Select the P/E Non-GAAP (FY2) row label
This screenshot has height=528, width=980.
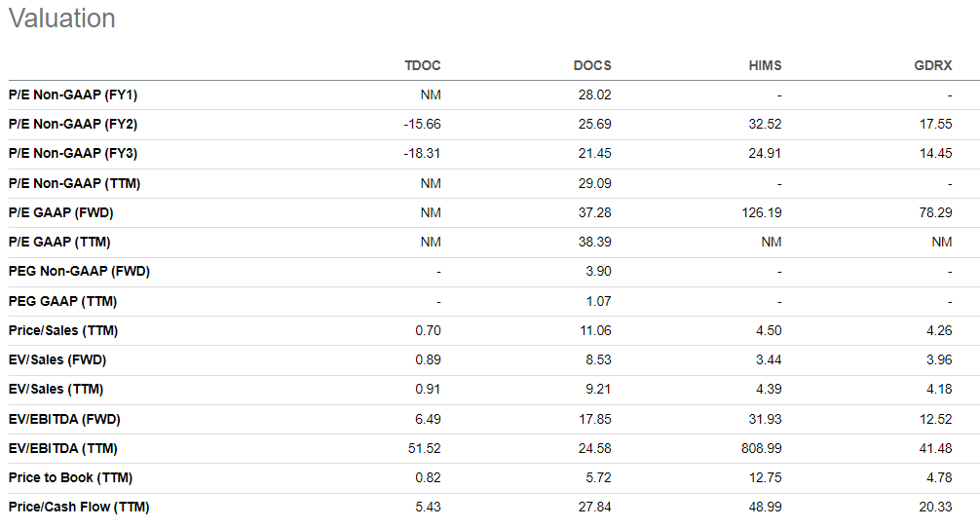tap(73, 125)
